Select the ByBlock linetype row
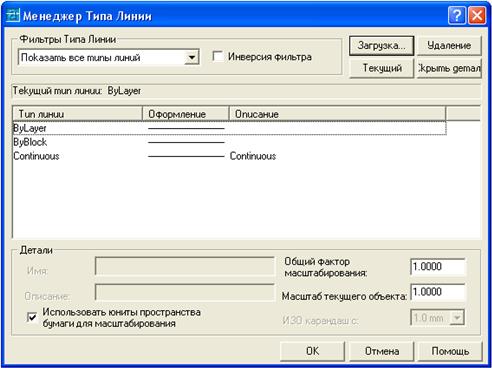This screenshot has width=492, height=368. click(x=229, y=142)
